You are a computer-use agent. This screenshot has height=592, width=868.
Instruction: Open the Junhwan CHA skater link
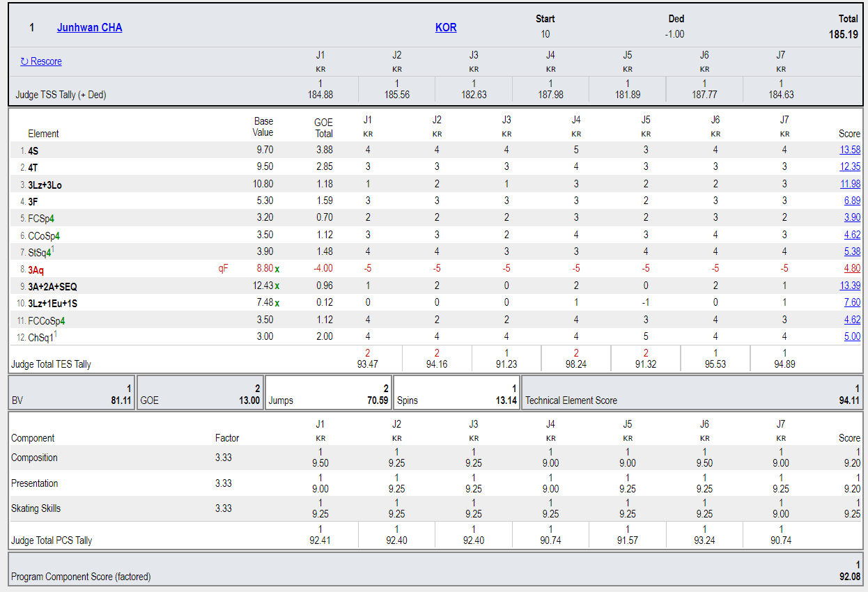point(89,28)
